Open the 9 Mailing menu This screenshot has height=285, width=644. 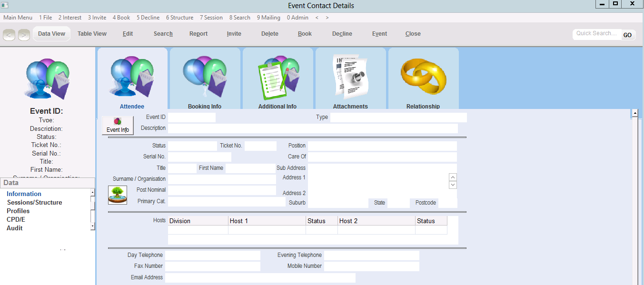(268, 18)
